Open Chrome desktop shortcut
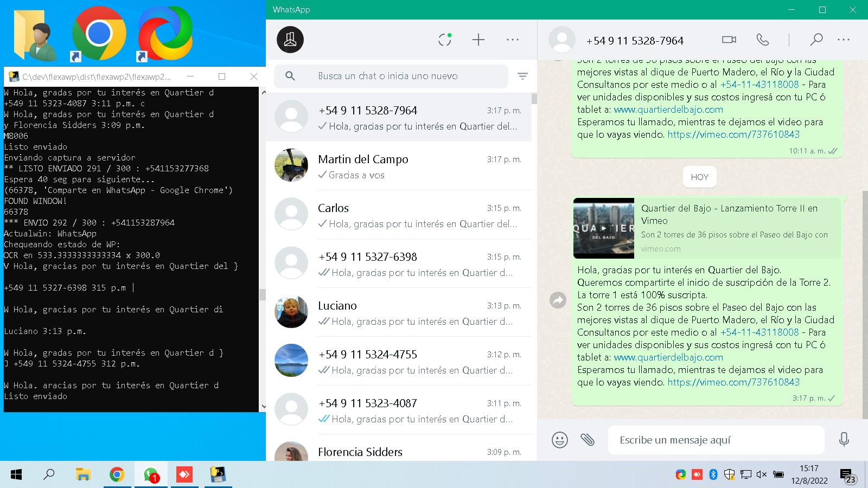The height and width of the screenshot is (488, 868). tap(99, 34)
